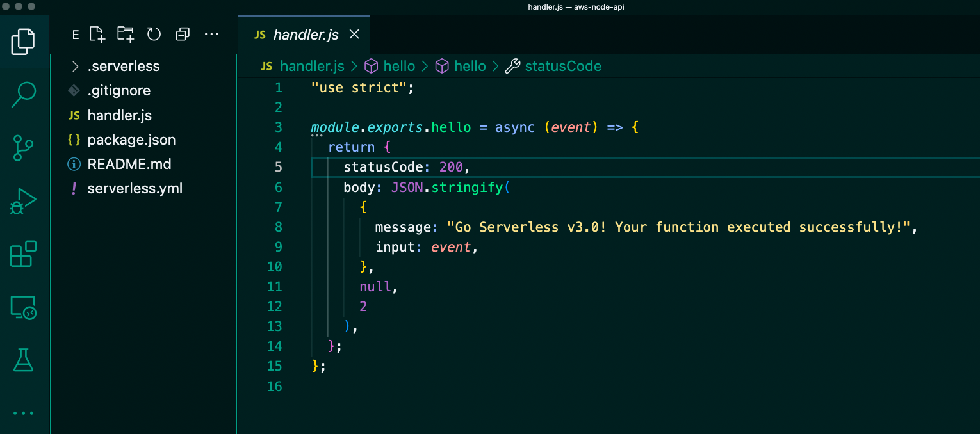Screen dimensions: 980x434
Task: Click the event parameter on line 3
Action: [571, 127]
